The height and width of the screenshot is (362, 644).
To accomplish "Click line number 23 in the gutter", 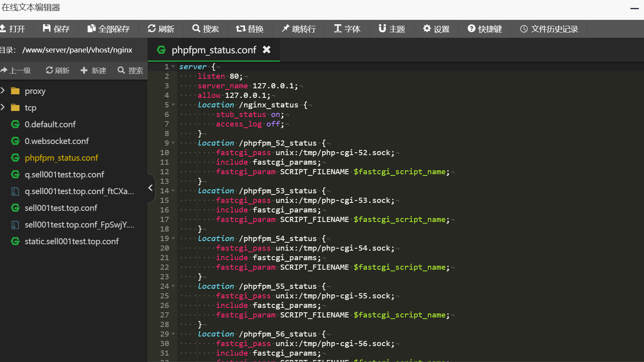I will 164,277.
